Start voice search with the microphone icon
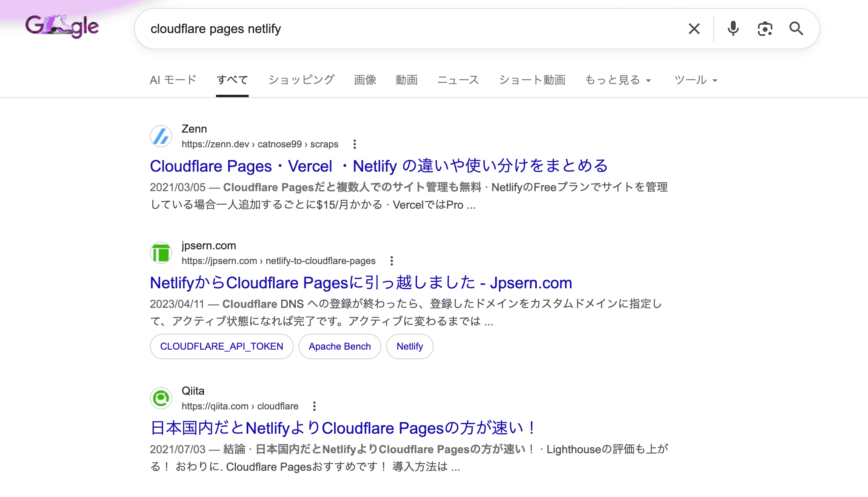Viewport: 868px width, 497px height. coord(734,28)
